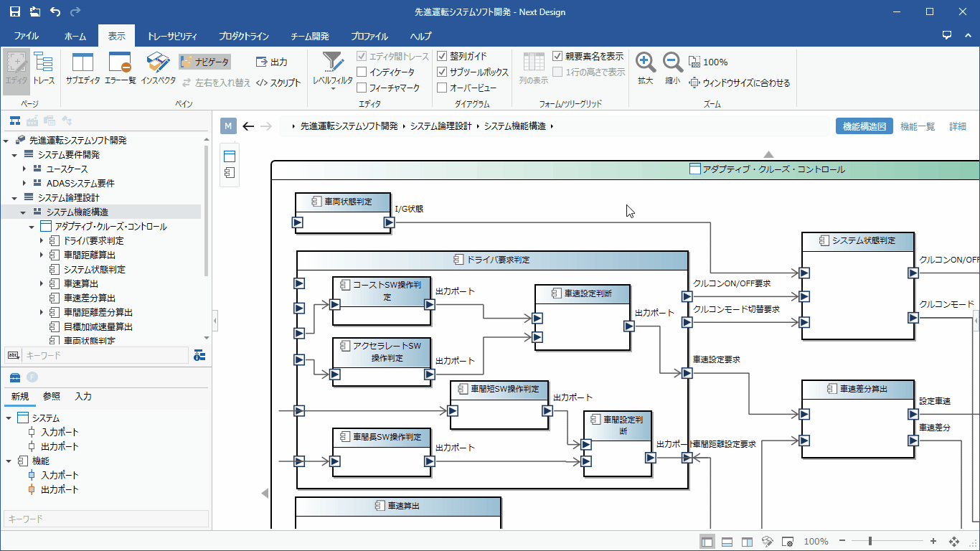Click the M model icon button
This screenshot has width=980, height=551.
pos(228,126)
